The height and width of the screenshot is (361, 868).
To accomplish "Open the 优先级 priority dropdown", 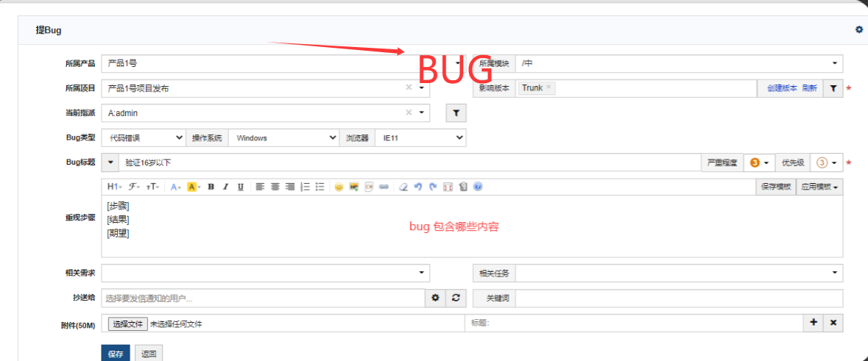I will (827, 162).
